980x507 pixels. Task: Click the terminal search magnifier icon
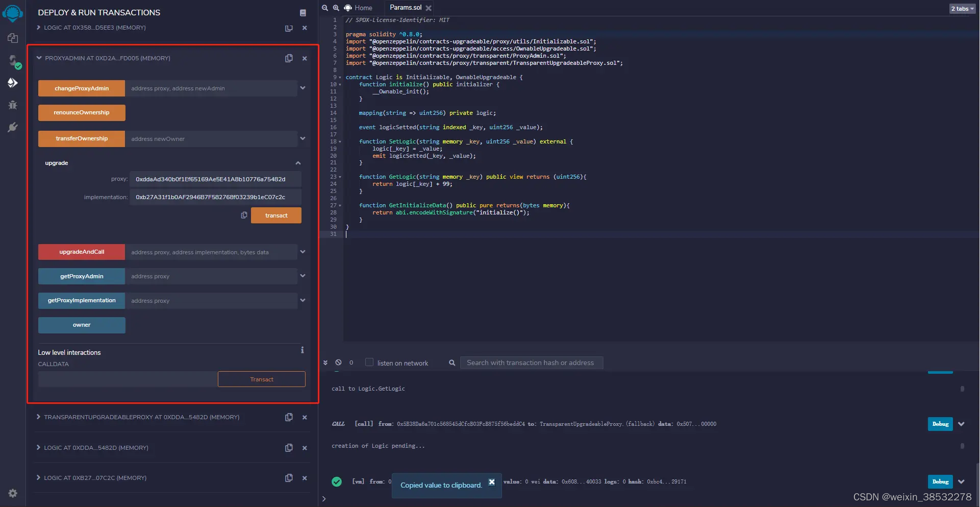tap(452, 363)
